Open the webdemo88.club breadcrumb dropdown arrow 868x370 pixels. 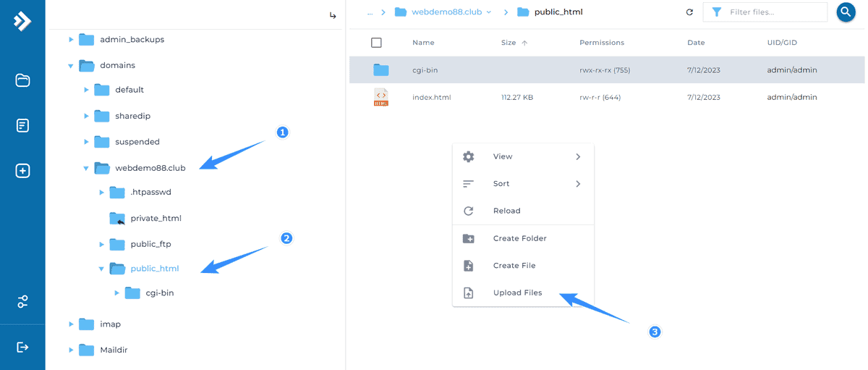point(489,12)
